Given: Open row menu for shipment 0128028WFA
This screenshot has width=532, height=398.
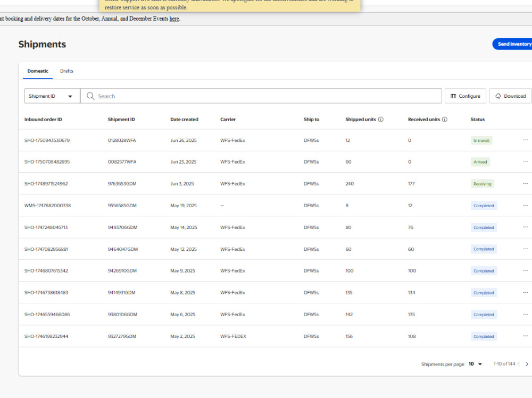Looking at the screenshot, I should [x=525, y=140].
